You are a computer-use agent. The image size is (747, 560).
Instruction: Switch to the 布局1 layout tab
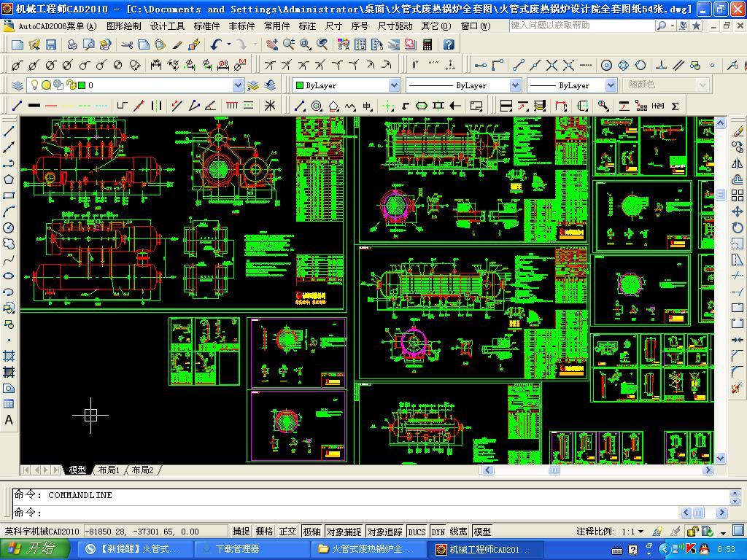[108, 470]
